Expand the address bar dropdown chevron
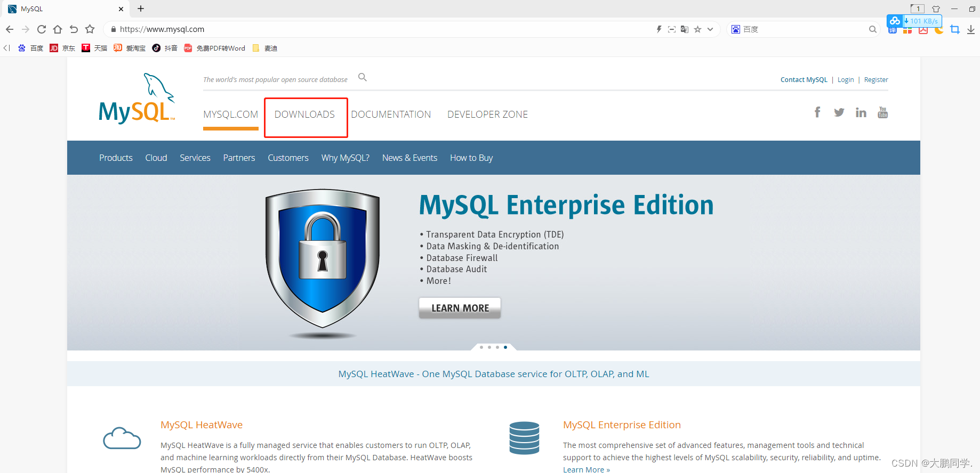This screenshot has width=980, height=473. 710,29
